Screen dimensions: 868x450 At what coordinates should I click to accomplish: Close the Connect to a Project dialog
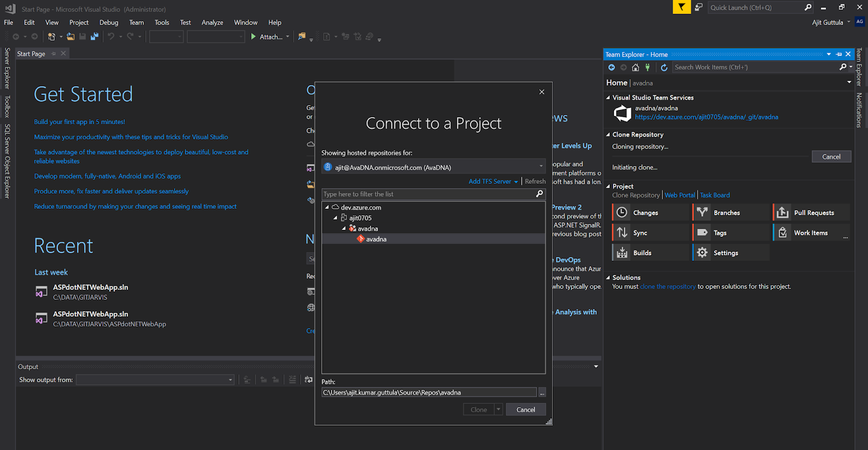coord(541,92)
